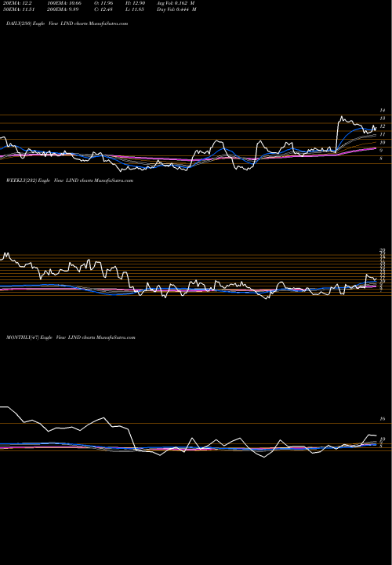Image resolution: width=392 pixels, height=565 pixels.
Task: Click the 50EMA: 11.51 reading
Action: [17, 9]
